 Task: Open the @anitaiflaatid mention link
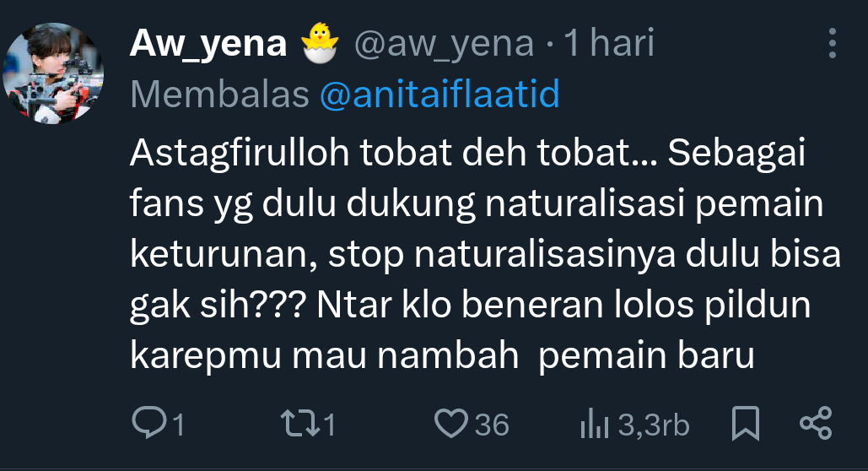pyautogui.click(x=440, y=94)
